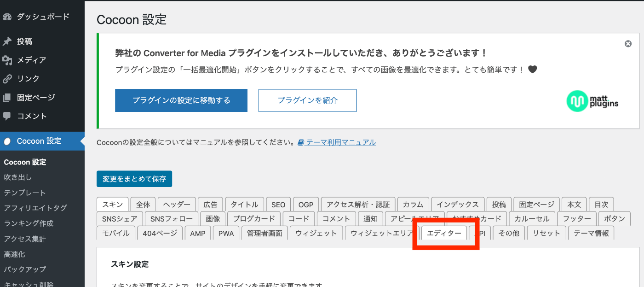644x287 pixels.
Task: Open ダッシュボード in the sidebar
Action: point(43,17)
